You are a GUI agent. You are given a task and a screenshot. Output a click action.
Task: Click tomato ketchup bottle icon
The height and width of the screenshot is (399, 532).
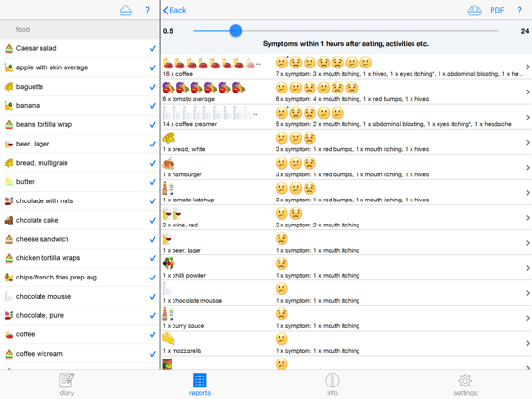tap(168, 188)
